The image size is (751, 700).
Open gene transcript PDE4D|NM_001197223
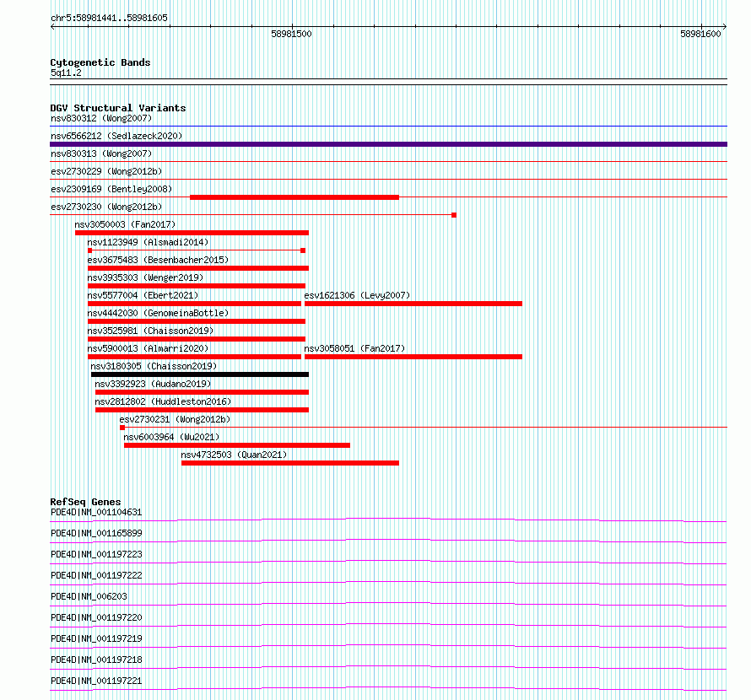(x=96, y=554)
